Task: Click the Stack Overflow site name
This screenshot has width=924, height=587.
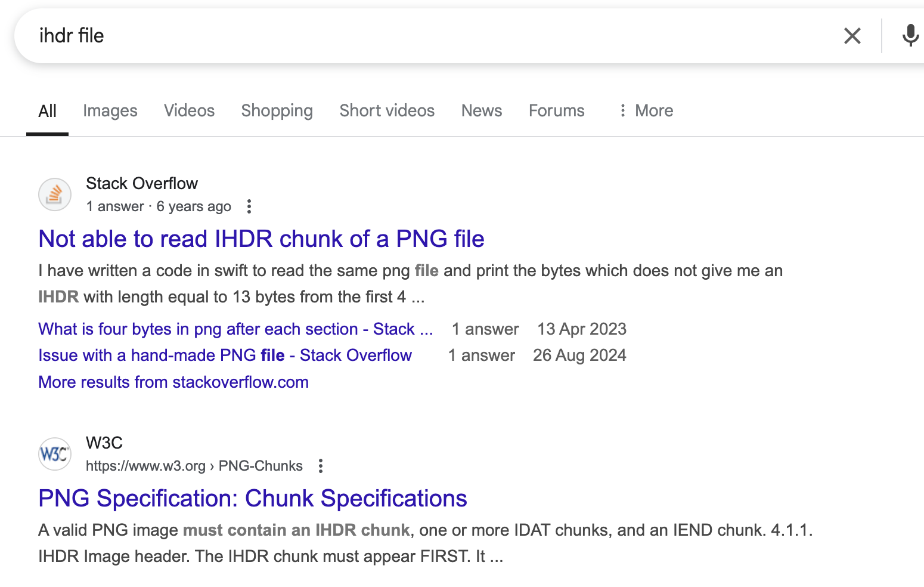Action: point(142,183)
